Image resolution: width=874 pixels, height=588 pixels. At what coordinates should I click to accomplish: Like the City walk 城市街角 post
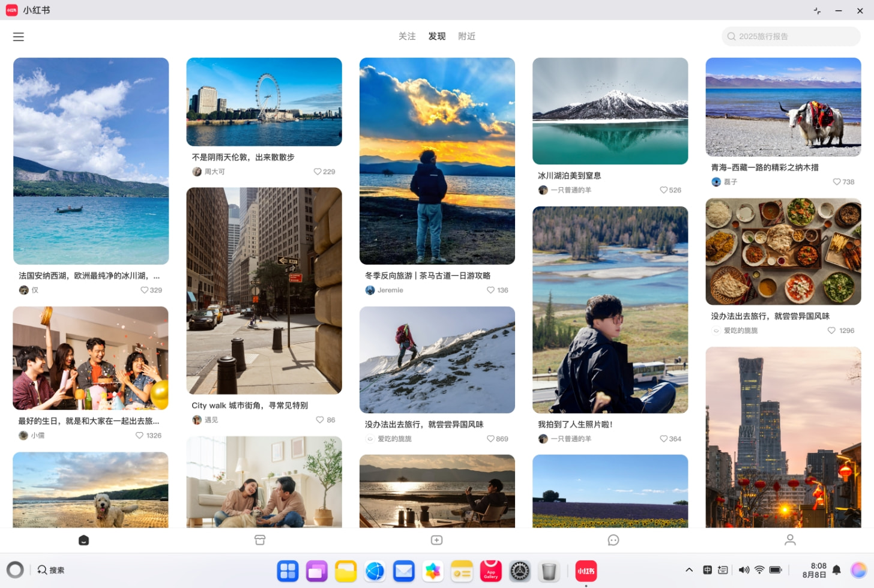point(319,419)
